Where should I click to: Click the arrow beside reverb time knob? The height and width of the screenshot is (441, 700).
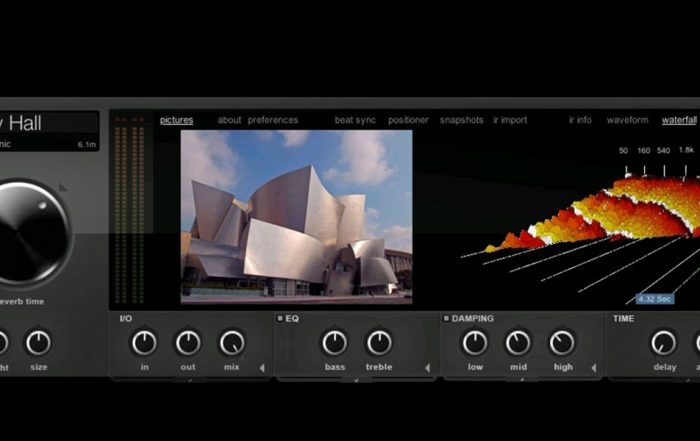coord(62,188)
